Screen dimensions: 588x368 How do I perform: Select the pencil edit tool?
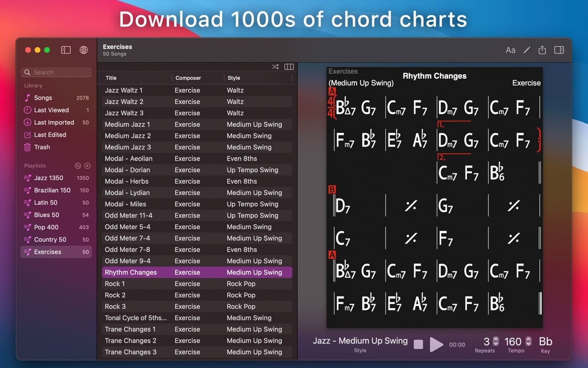[x=526, y=50]
